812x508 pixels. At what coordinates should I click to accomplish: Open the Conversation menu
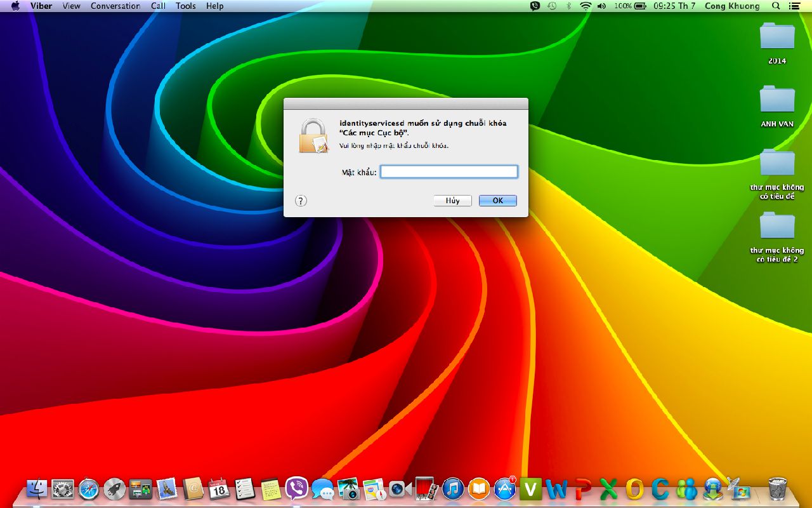tap(115, 6)
